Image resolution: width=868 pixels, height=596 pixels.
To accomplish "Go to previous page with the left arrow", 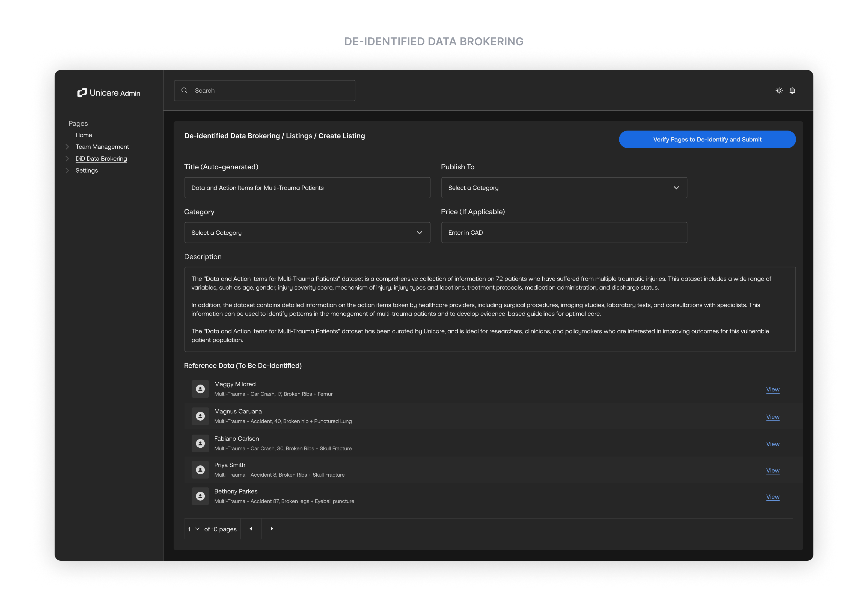I will point(251,529).
